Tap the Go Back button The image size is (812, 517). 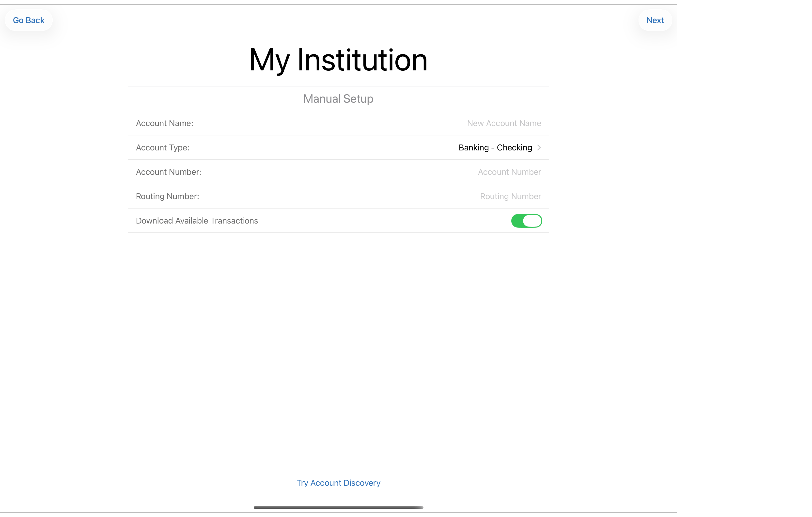click(29, 20)
